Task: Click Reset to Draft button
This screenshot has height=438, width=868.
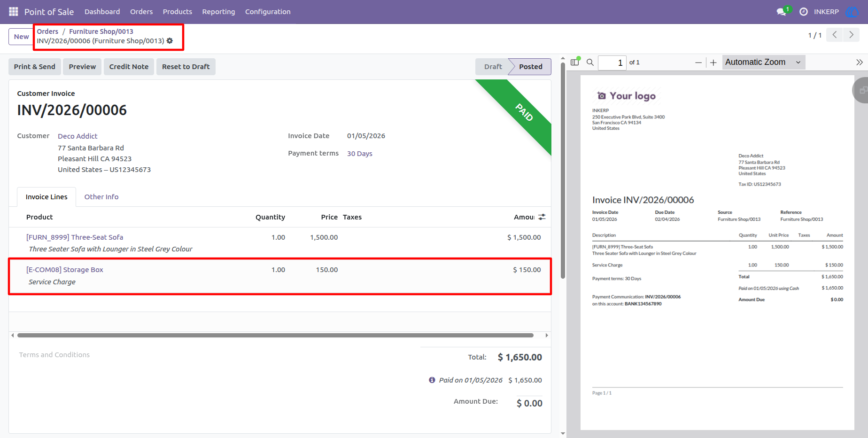Action: (x=186, y=67)
